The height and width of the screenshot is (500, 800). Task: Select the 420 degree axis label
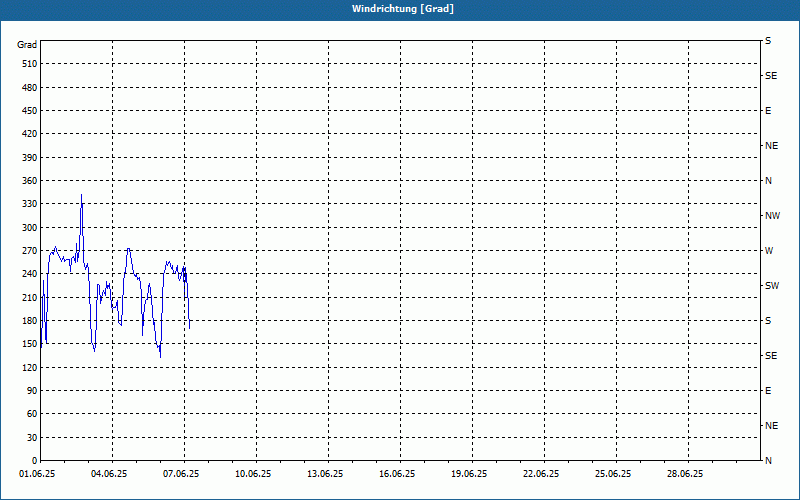tap(29, 134)
